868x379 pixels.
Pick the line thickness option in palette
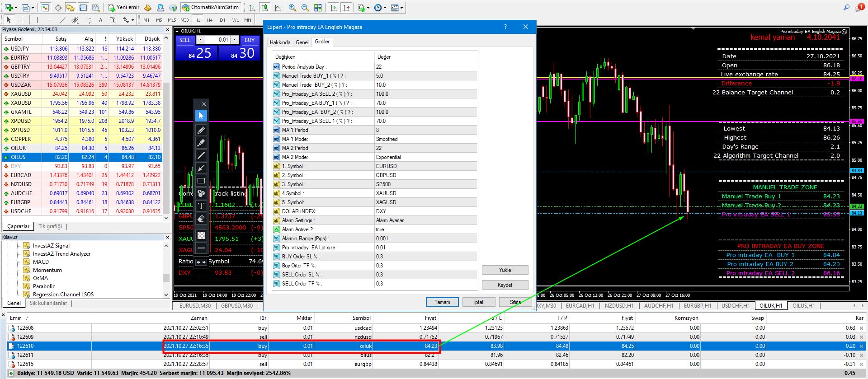[201, 248]
